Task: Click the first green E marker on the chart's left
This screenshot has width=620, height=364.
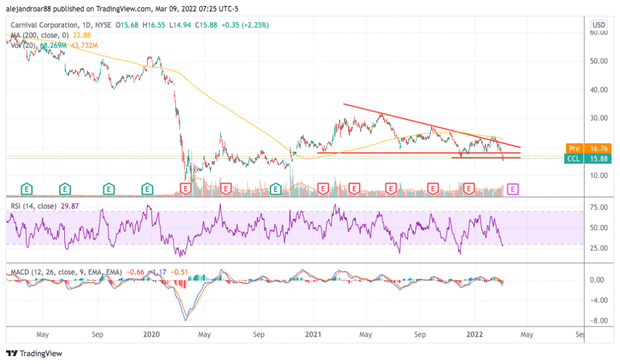Action: coord(27,189)
